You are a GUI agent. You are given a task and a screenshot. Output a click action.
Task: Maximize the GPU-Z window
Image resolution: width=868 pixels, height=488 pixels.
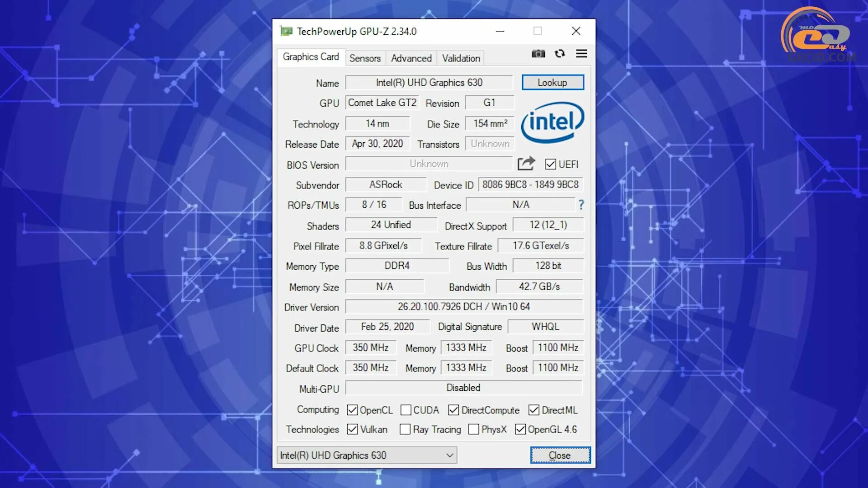(x=538, y=31)
